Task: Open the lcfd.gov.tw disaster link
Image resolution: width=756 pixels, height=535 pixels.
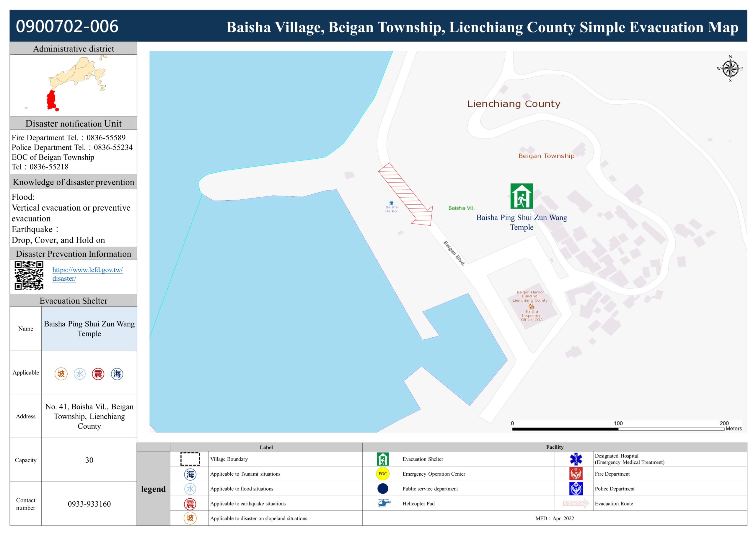Action: coord(87,274)
